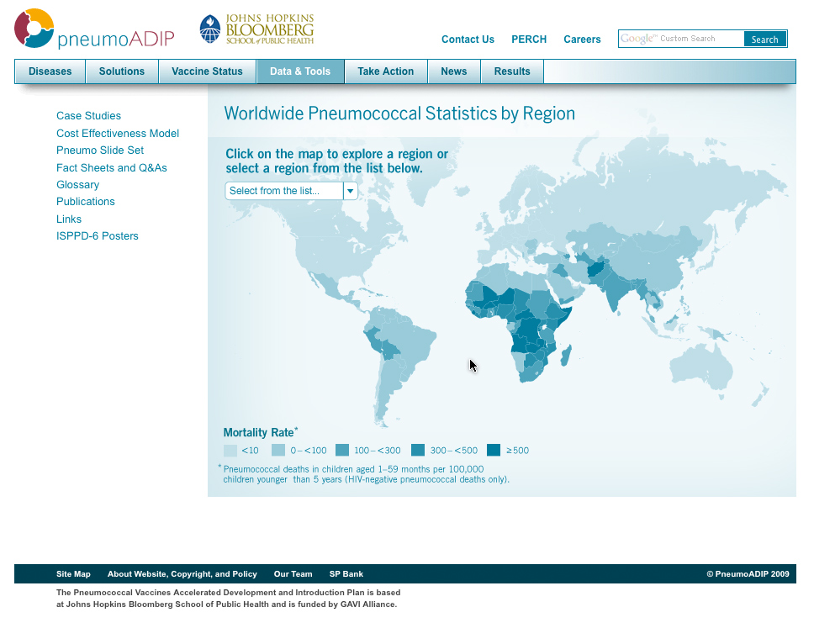The image size is (814, 644).
Task: Go to the Diseases tab
Action: pos(50,71)
